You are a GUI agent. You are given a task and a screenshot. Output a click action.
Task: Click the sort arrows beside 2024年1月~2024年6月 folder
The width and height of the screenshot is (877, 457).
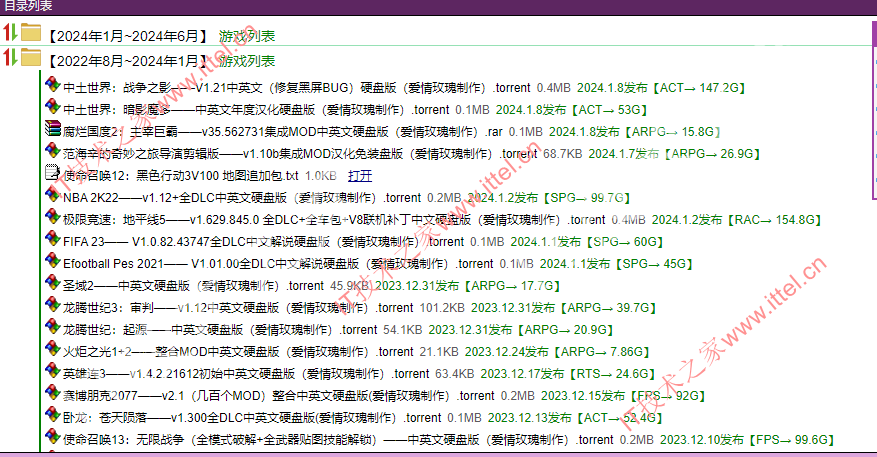(10, 32)
